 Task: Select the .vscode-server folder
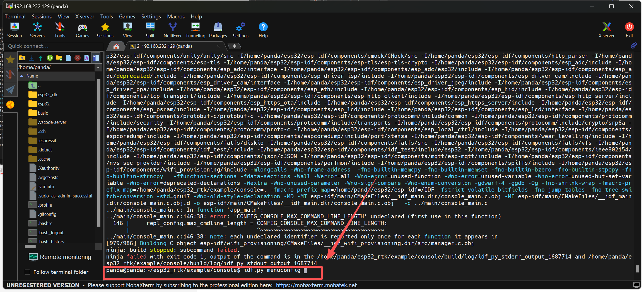click(47, 122)
